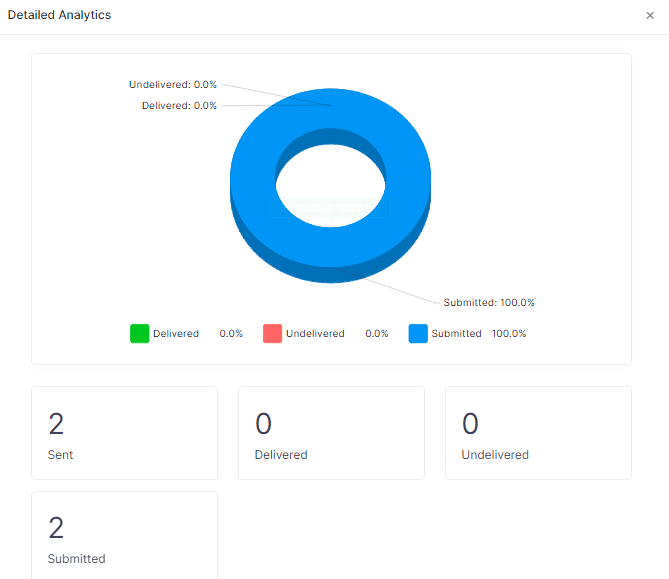Close the Detailed Analytics dialog
The width and height of the screenshot is (669, 579).
click(650, 16)
